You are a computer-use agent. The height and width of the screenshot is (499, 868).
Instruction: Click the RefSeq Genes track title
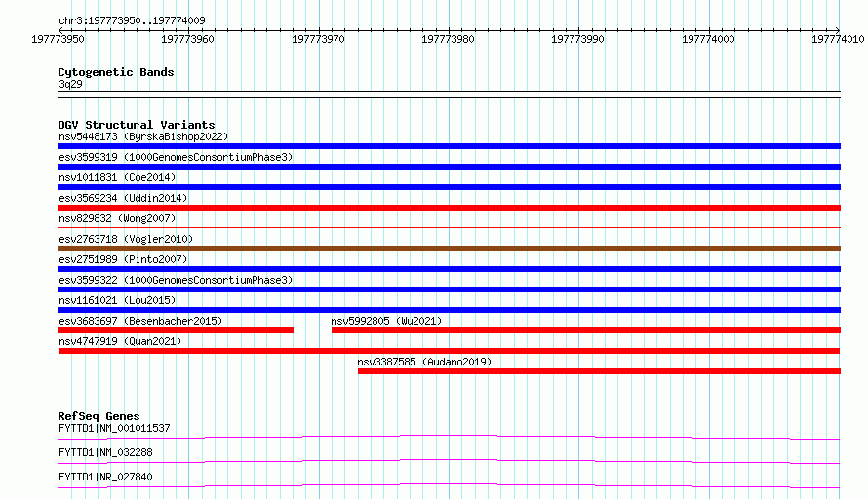(x=99, y=416)
